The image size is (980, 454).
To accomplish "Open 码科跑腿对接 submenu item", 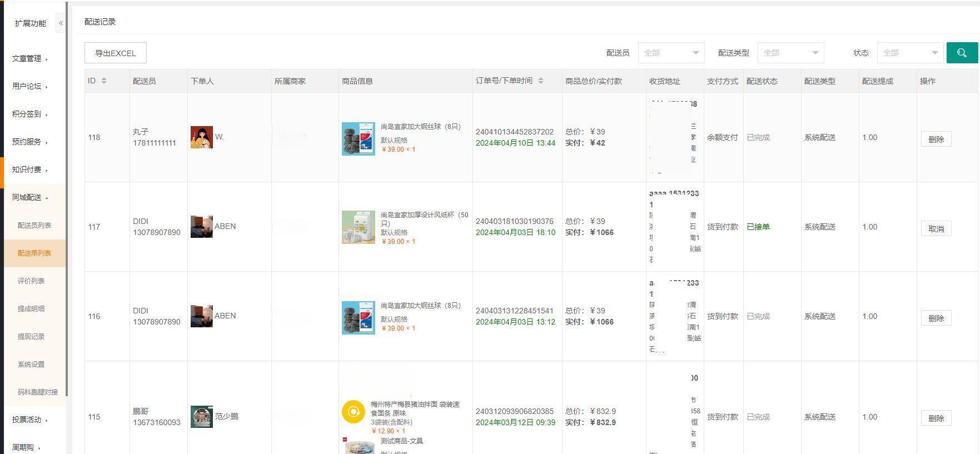I will pos(38,392).
